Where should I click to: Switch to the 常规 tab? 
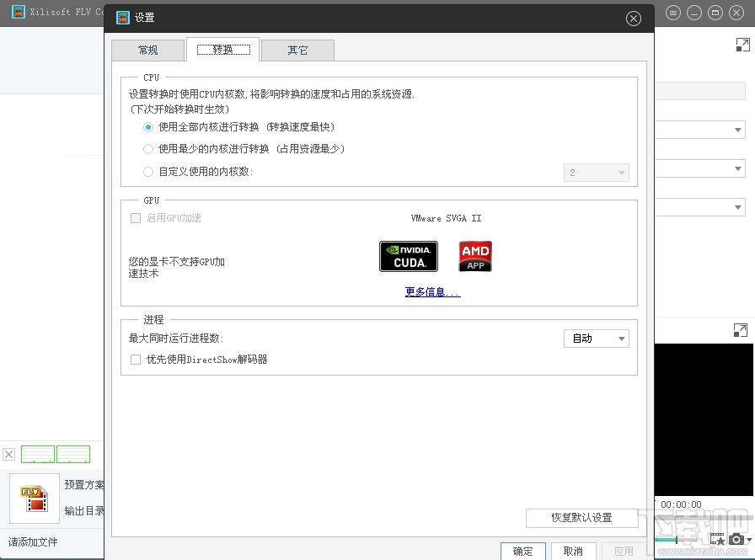point(147,50)
